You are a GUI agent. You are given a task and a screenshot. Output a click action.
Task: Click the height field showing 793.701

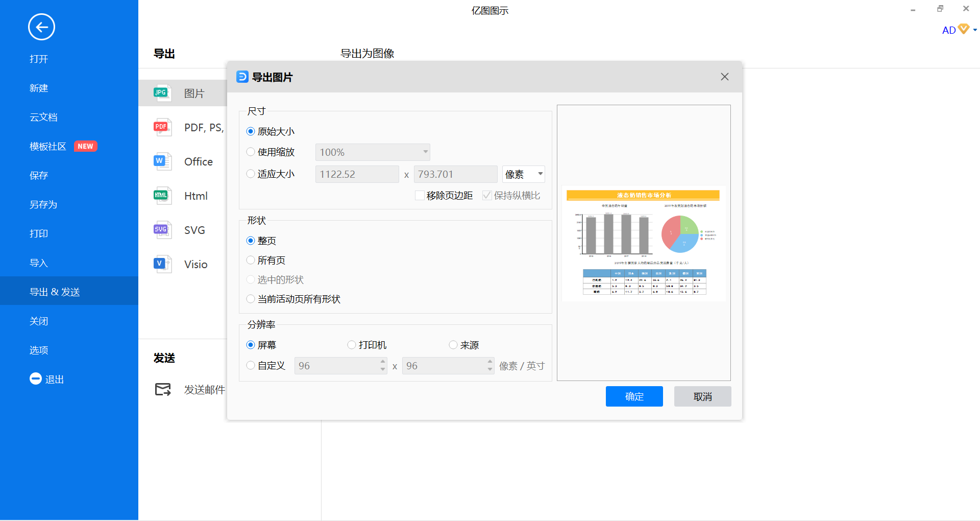[x=456, y=174]
